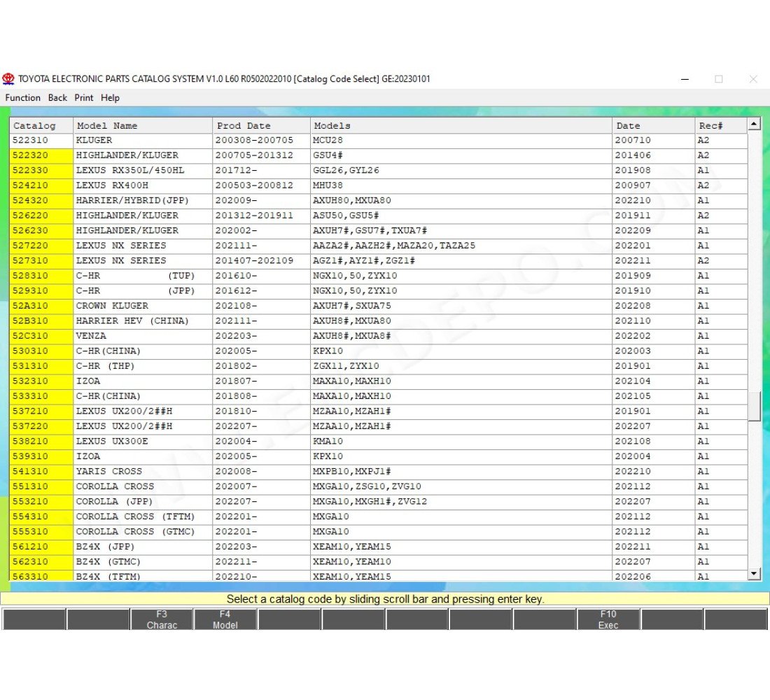This screenshot has height=700, width=770.
Task: Open the Help menu
Action: pos(110,98)
